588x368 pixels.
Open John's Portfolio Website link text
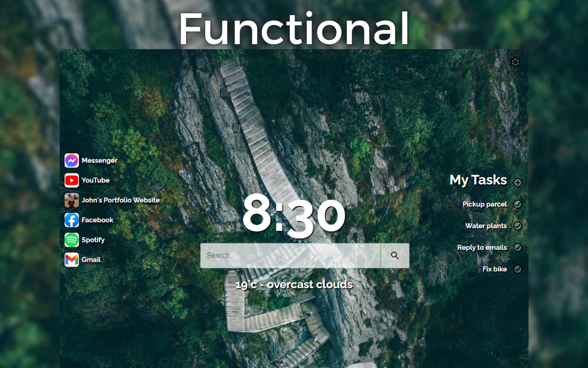tap(121, 200)
